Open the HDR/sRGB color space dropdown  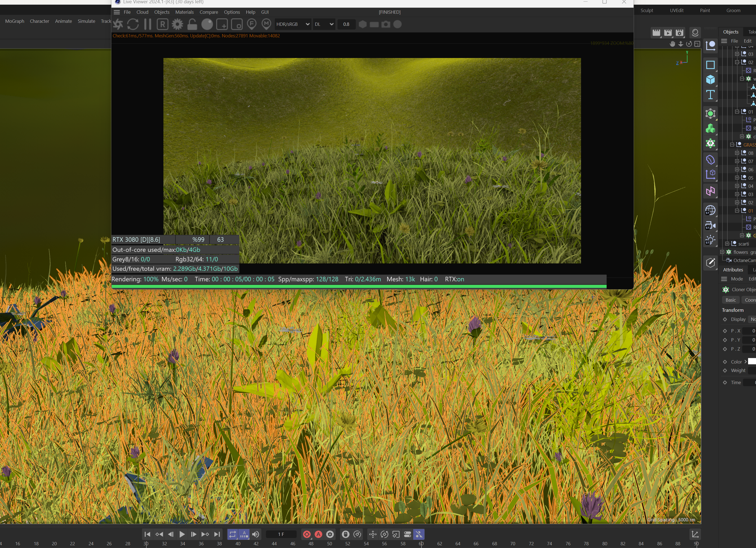point(293,24)
